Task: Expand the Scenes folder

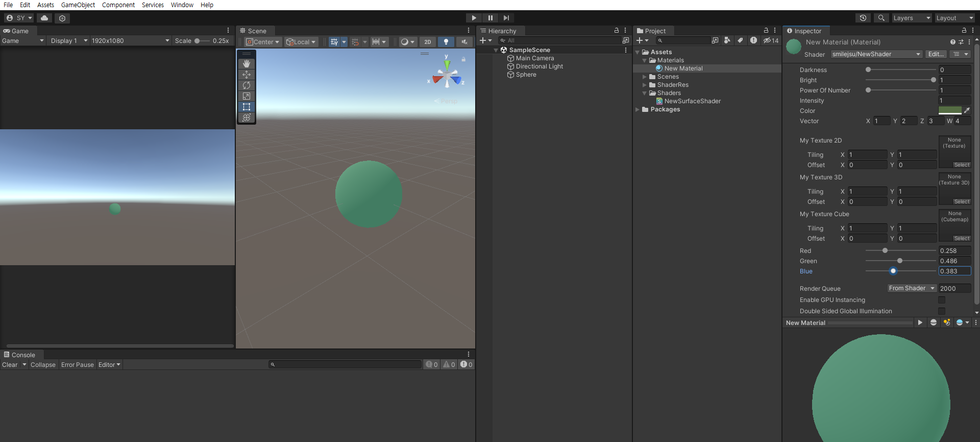Action: point(645,77)
